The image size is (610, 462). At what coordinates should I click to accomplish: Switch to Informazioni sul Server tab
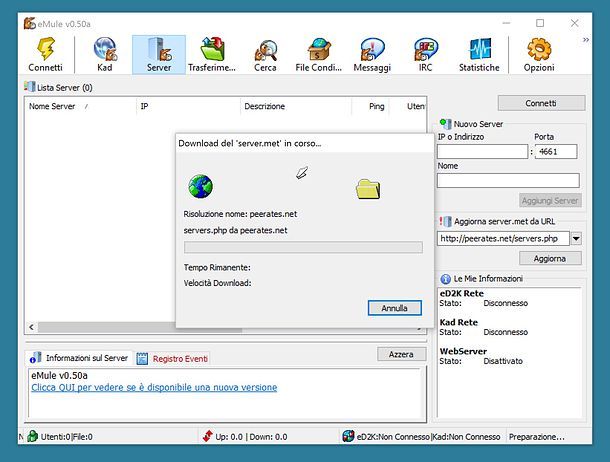coord(79,358)
